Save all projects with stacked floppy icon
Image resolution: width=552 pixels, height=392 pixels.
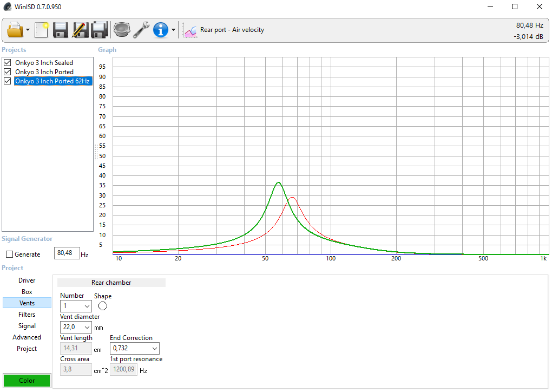click(100, 30)
